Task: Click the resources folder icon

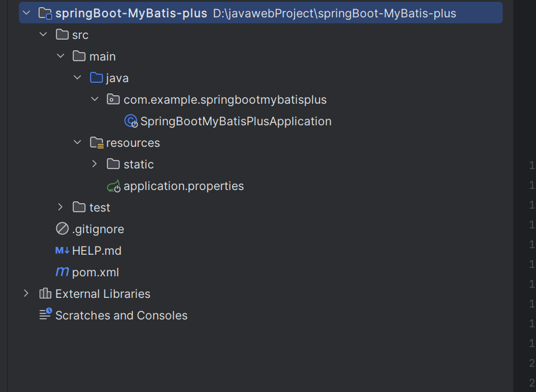Action: point(97,143)
